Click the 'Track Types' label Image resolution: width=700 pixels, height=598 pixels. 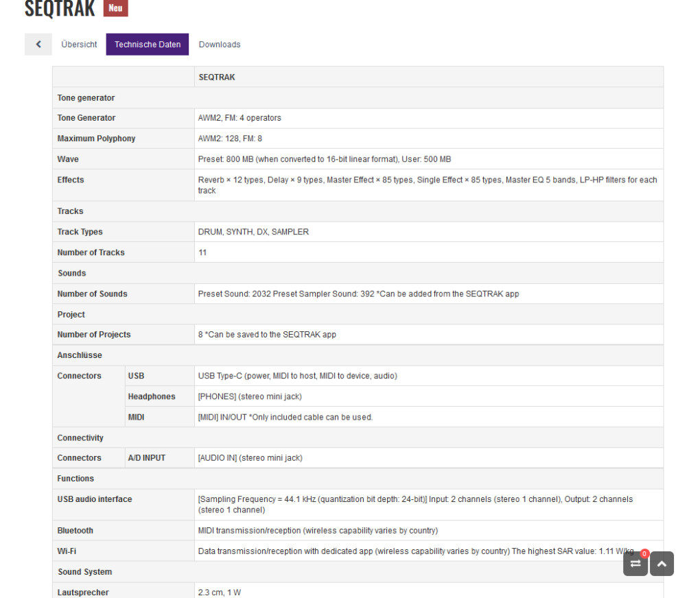click(80, 232)
